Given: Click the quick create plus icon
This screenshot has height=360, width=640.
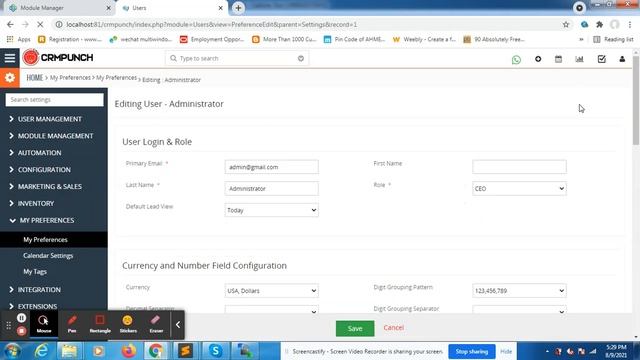Looking at the screenshot, I should point(538,59).
